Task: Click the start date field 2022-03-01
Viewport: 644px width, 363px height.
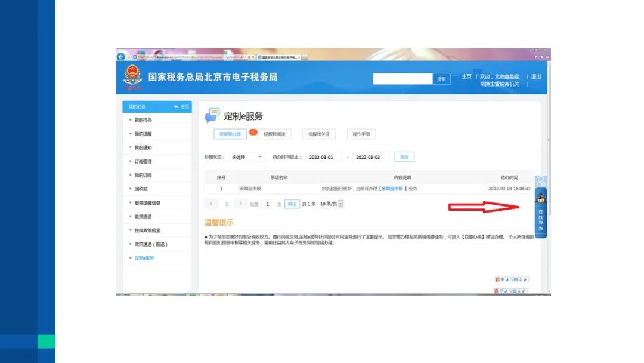Action: tap(324, 157)
